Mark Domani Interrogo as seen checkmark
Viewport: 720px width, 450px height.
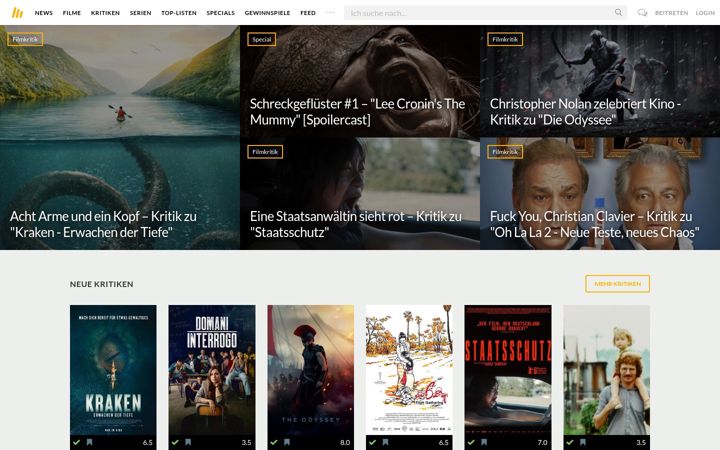(175, 442)
